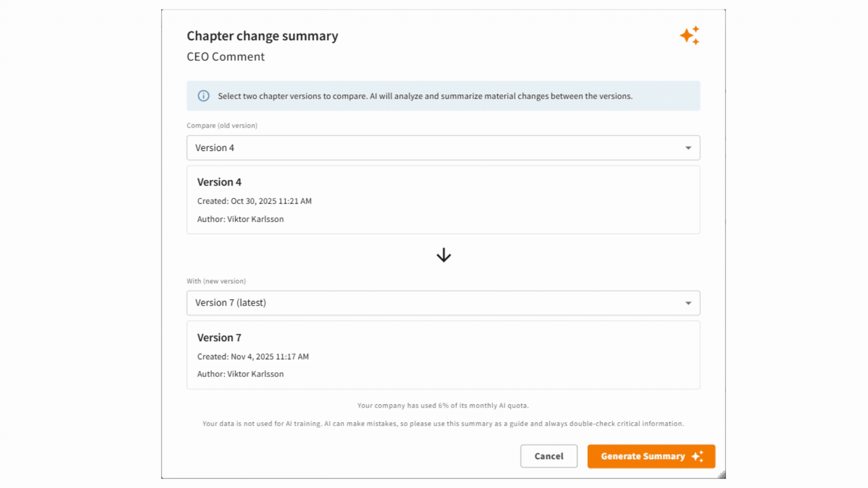Click the caret arrow of the Compare dropdown

click(688, 148)
